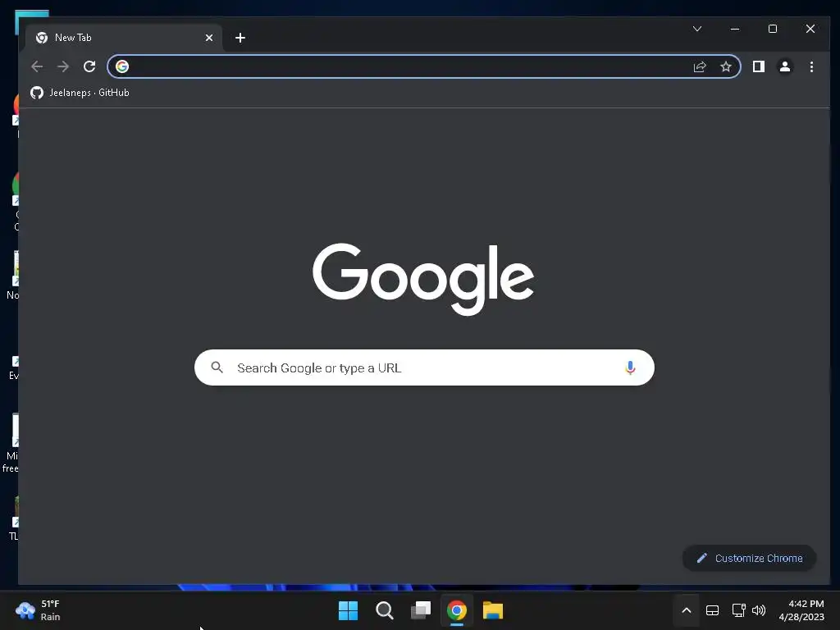This screenshot has height=630, width=840.
Task: Show hidden system tray icons
Action: coord(687,610)
